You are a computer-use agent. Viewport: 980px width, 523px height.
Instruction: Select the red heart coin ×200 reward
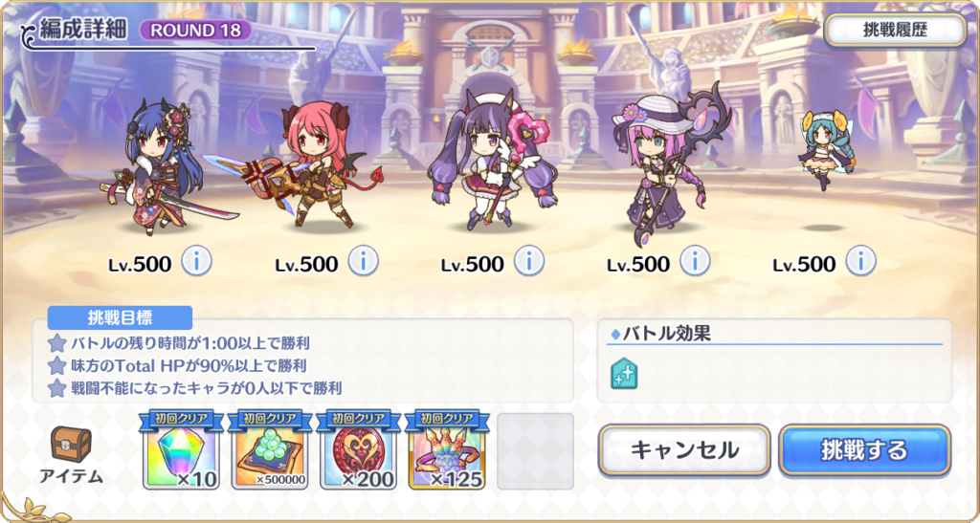(359, 450)
